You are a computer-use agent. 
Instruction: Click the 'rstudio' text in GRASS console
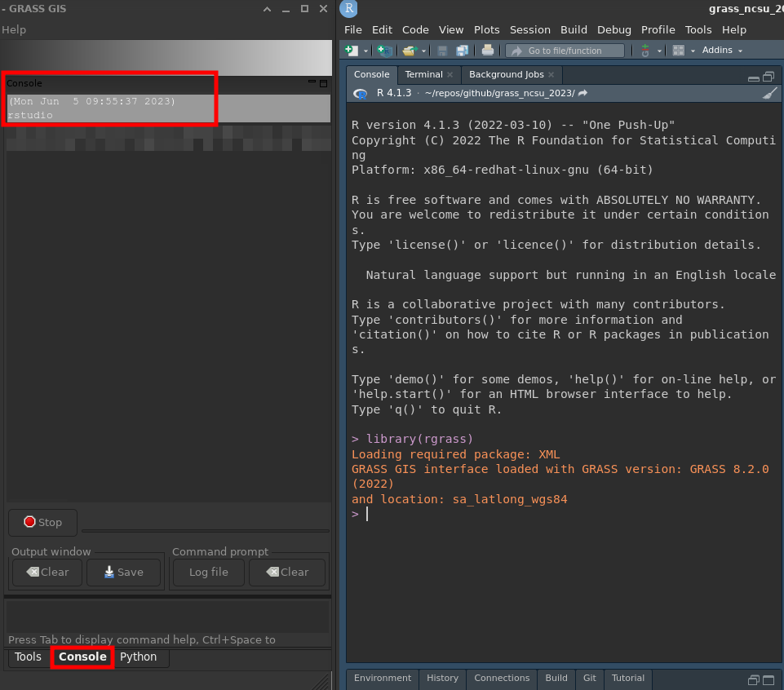(x=30, y=115)
